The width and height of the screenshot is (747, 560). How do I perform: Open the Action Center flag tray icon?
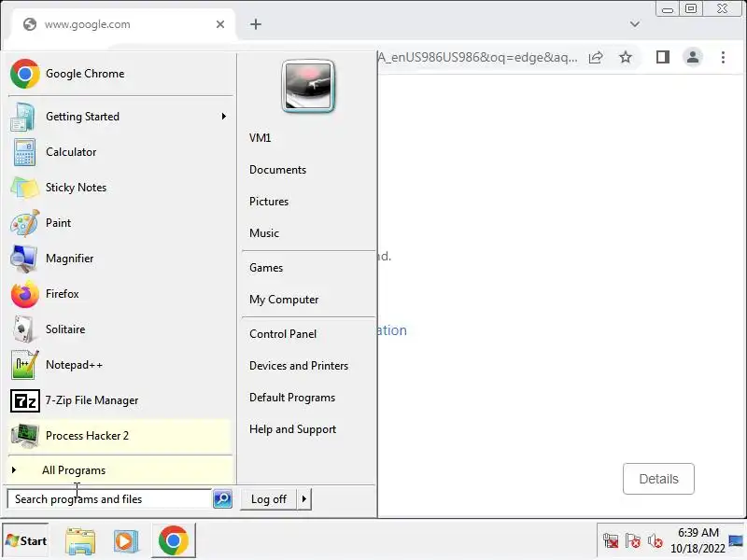633,541
